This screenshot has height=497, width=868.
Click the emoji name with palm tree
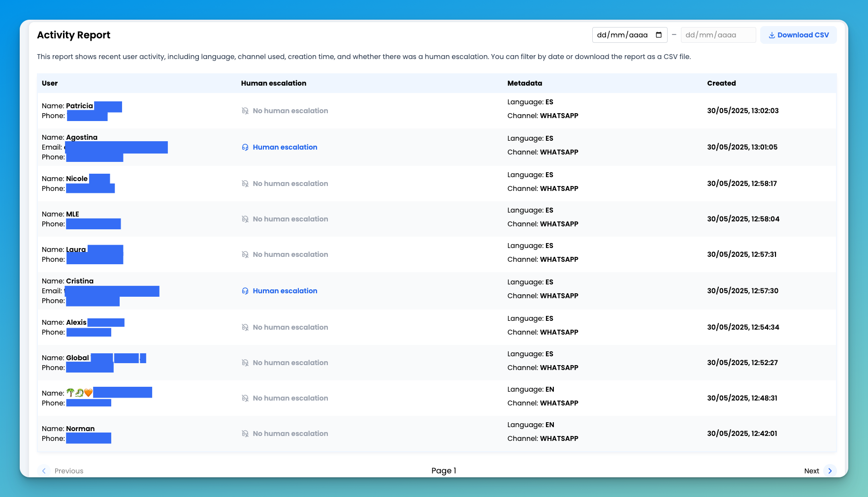pos(79,393)
